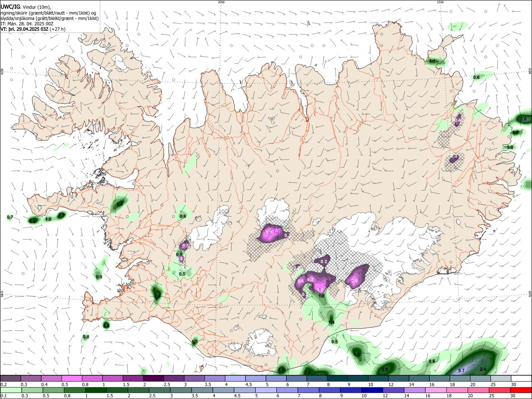Click the UWC/IG title text
The height and width of the screenshot is (399, 532).
coord(10,7)
